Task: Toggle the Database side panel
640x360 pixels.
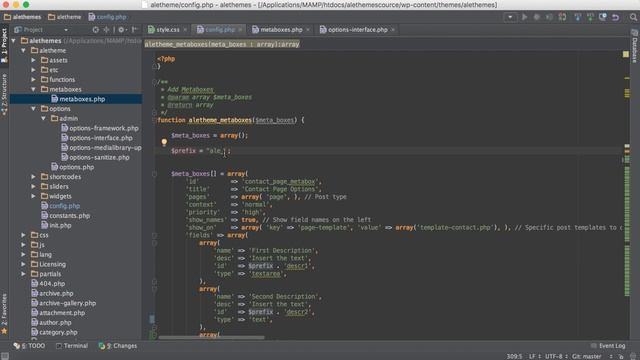Action: click(x=635, y=46)
